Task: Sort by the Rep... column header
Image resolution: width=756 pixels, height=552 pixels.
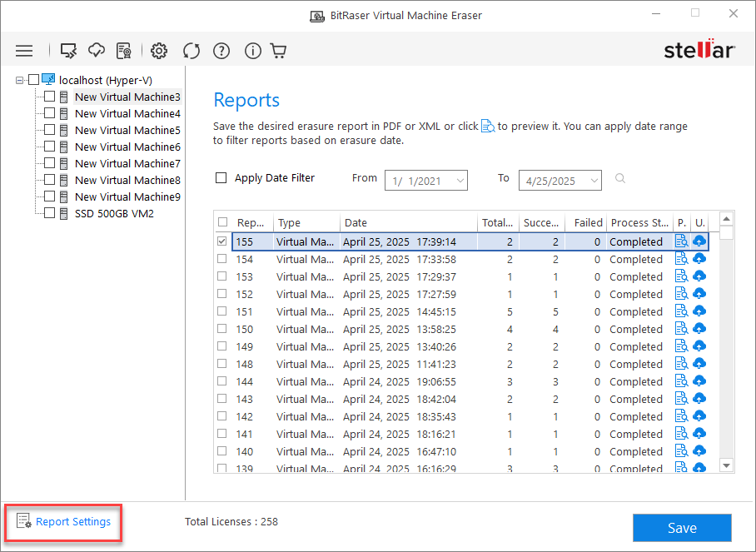Action: (x=251, y=223)
